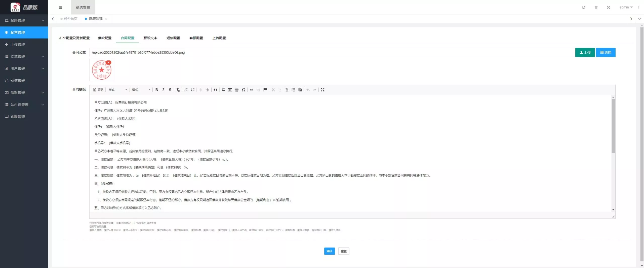Collapse the sidebar with the menu icon
The height and width of the screenshot is (268, 644).
60,7
